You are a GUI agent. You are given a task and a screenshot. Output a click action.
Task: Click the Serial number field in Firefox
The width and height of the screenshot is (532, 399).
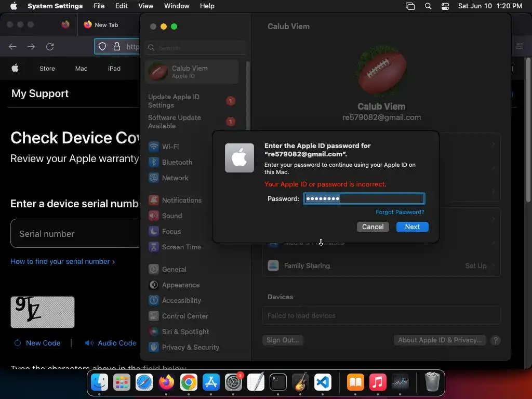(75, 233)
